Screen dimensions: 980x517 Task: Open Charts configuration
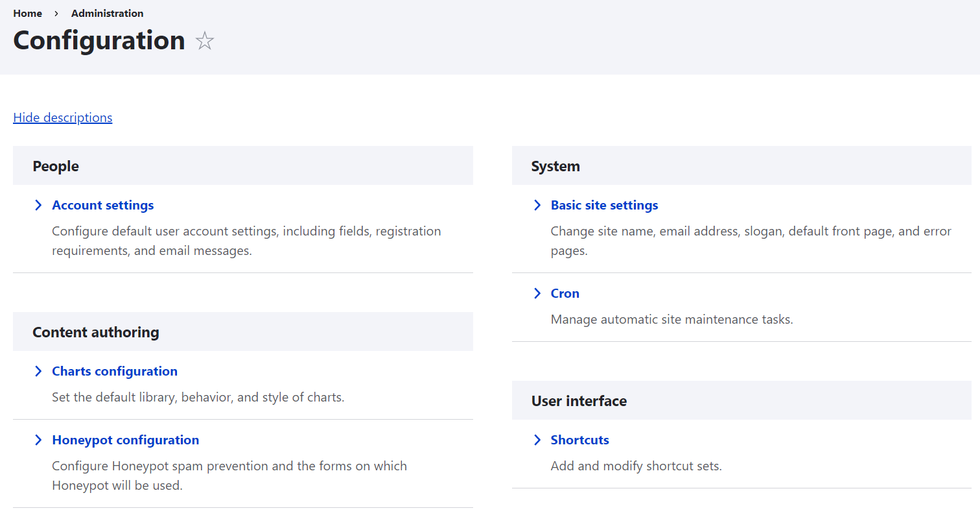[x=114, y=371]
